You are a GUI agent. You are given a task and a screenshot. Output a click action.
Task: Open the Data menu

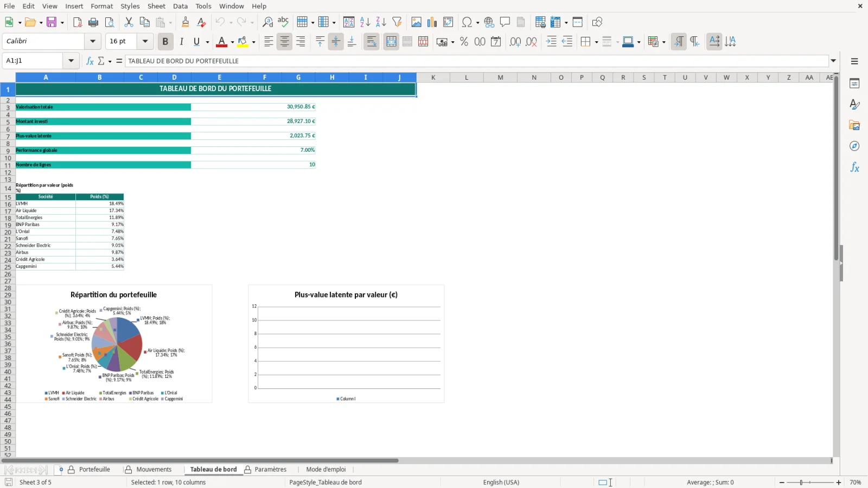[x=180, y=6]
